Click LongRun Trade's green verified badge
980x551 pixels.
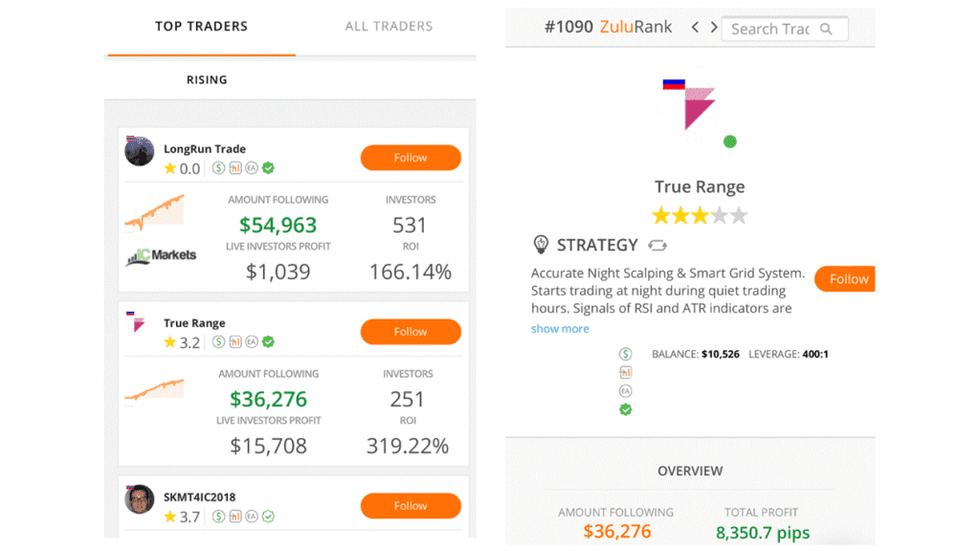pos(269,168)
